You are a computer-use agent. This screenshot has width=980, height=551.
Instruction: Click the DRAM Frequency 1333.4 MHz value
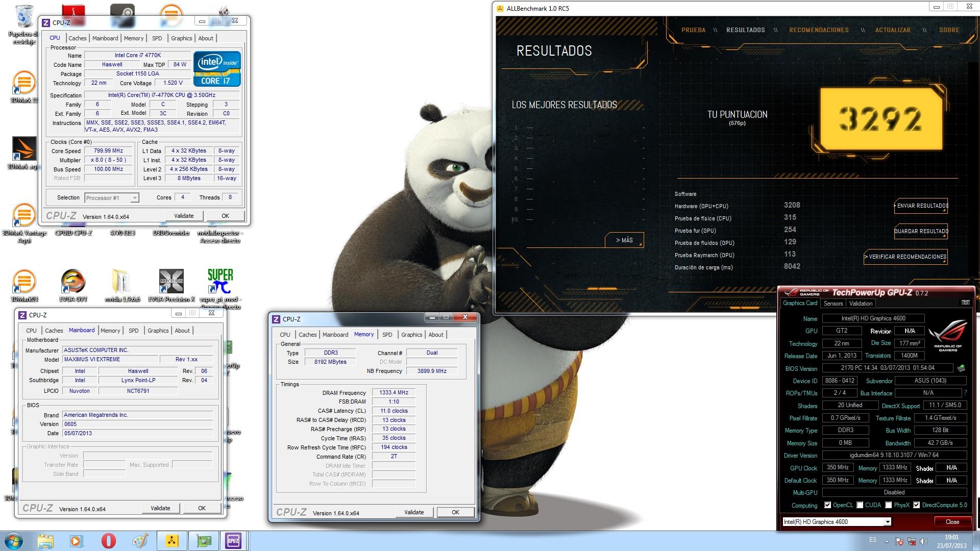pyautogui.click(x=394, y=393)
